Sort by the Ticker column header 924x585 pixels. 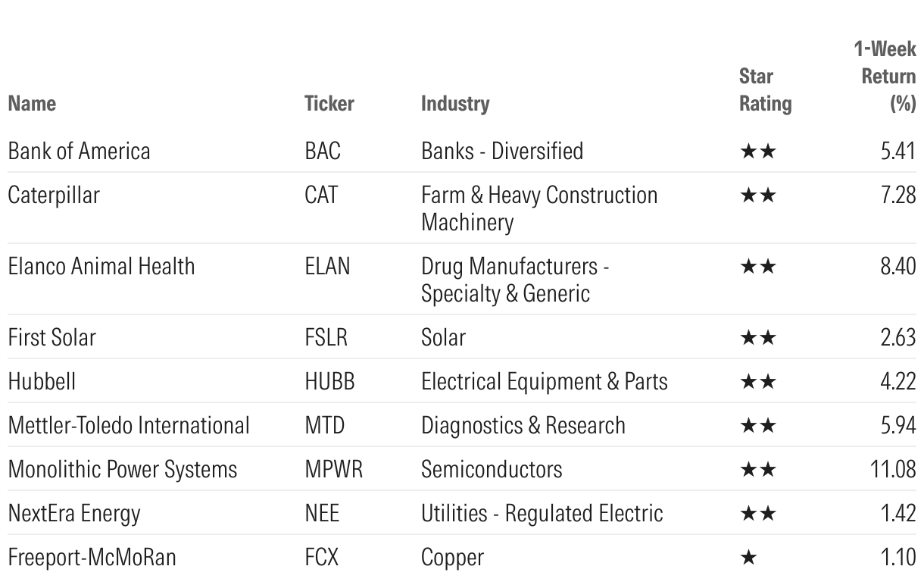(x=329, y=103)
